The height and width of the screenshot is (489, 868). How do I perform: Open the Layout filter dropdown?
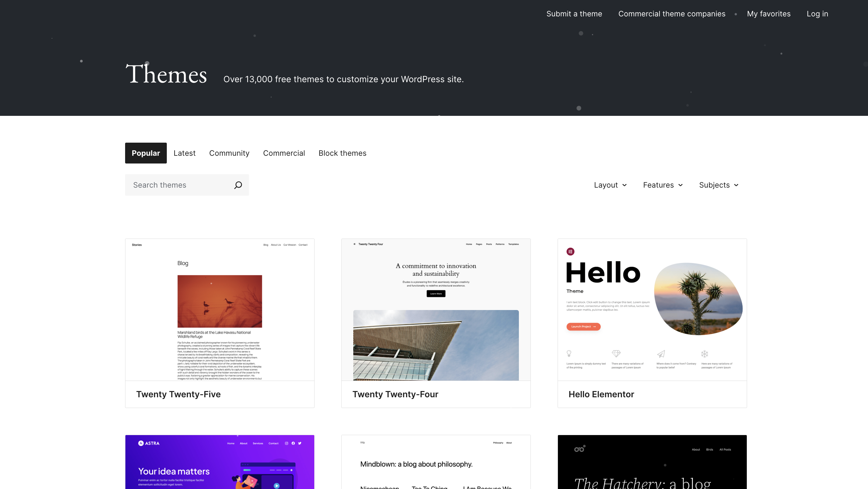pos(610,185)
